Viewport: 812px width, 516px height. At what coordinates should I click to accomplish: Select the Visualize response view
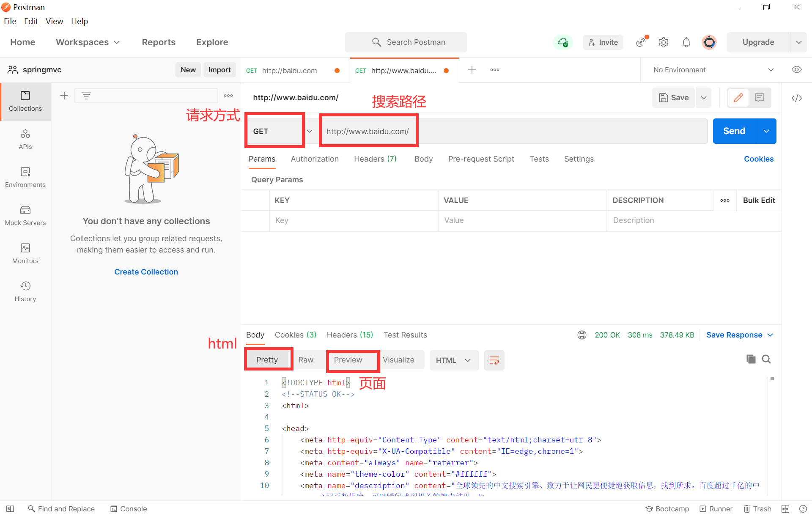(398, 360)
